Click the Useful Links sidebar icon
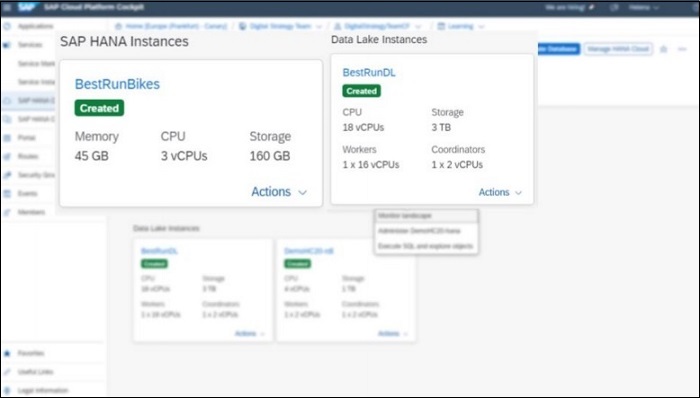The height and width of the screenshot is (398, 700). 7,372
